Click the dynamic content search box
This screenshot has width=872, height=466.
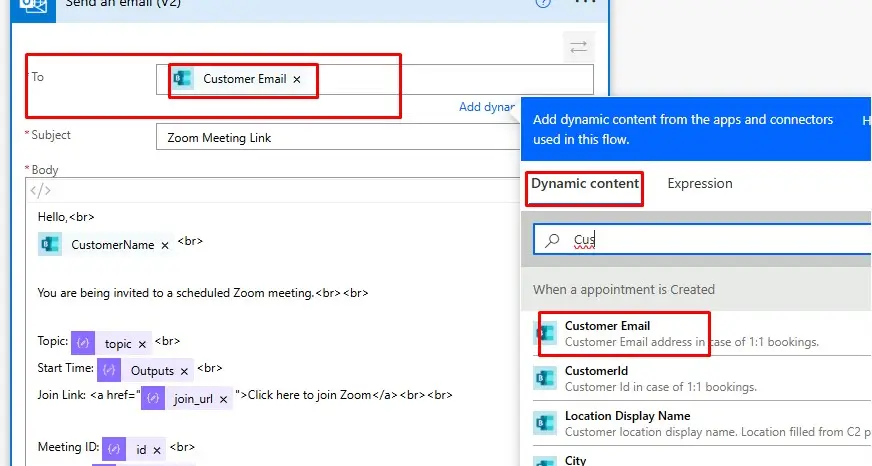pyautogui.click(x=700, y=240)
